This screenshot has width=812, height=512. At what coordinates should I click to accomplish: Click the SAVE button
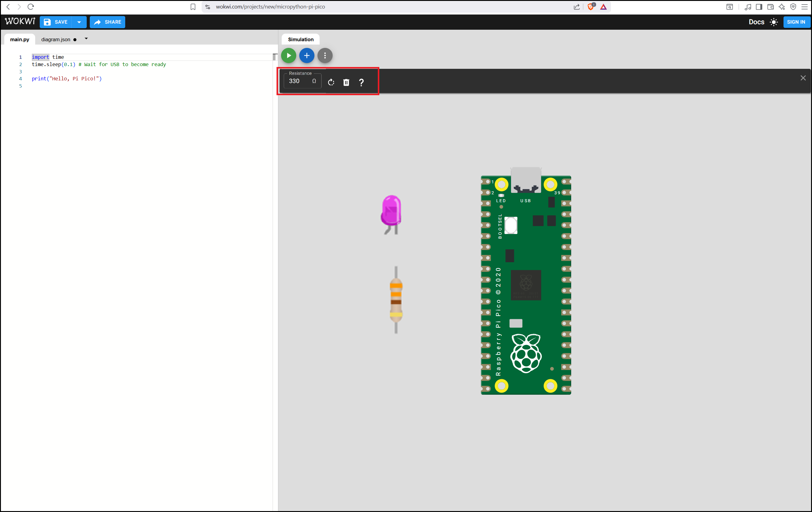(56, 22)
